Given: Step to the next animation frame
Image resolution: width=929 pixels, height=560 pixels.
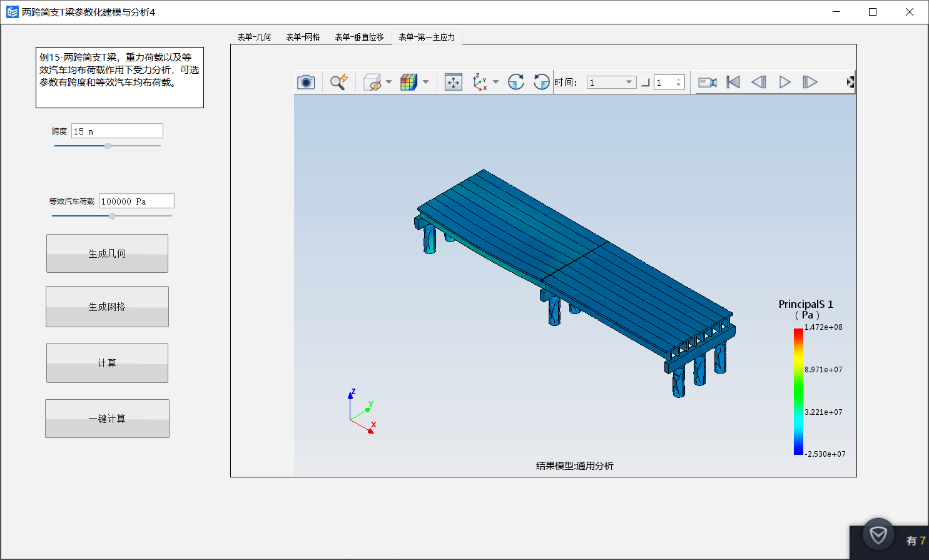Looking at the screenshot, I should tap(809, 82).
